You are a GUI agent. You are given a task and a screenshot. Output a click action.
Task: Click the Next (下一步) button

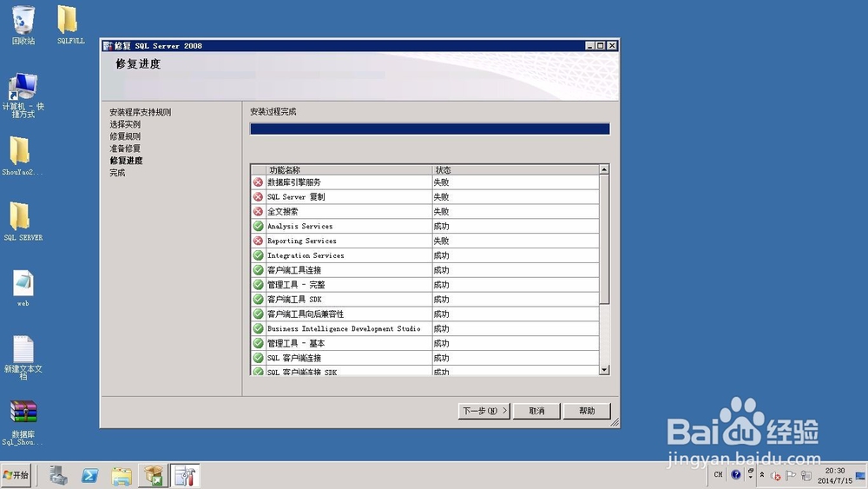tap(483, 411)
